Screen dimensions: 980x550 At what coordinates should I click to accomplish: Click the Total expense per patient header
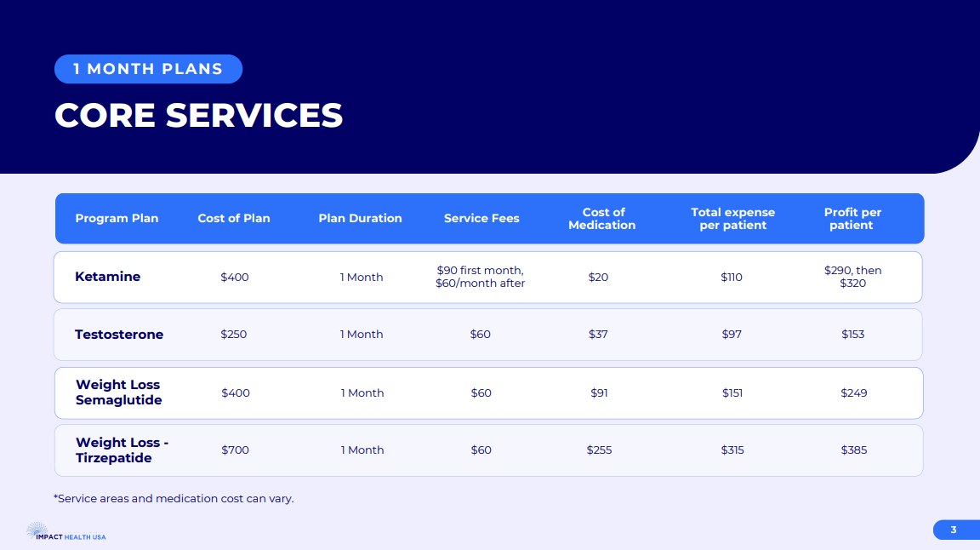[x=732, y=219]
